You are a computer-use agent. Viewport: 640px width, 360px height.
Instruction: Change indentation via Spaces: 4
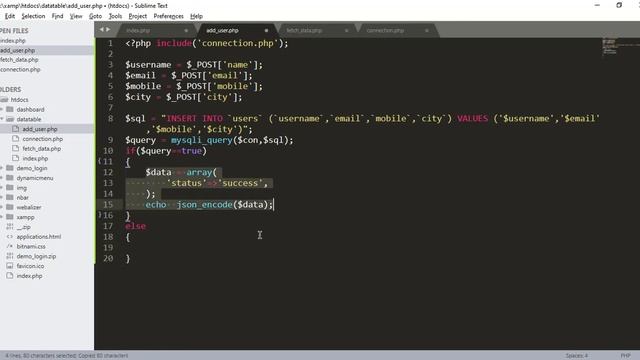(576, 356)
